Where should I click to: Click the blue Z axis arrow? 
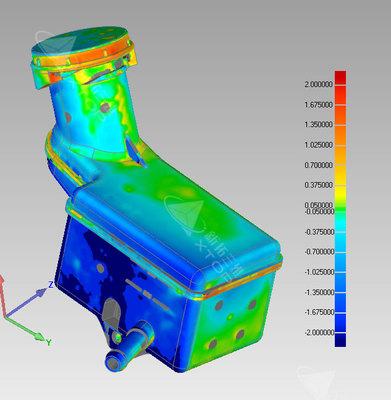click(26, 303)
